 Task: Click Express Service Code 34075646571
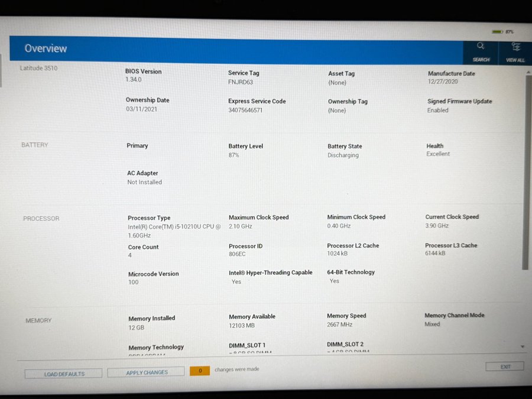(x=245, y=111)
